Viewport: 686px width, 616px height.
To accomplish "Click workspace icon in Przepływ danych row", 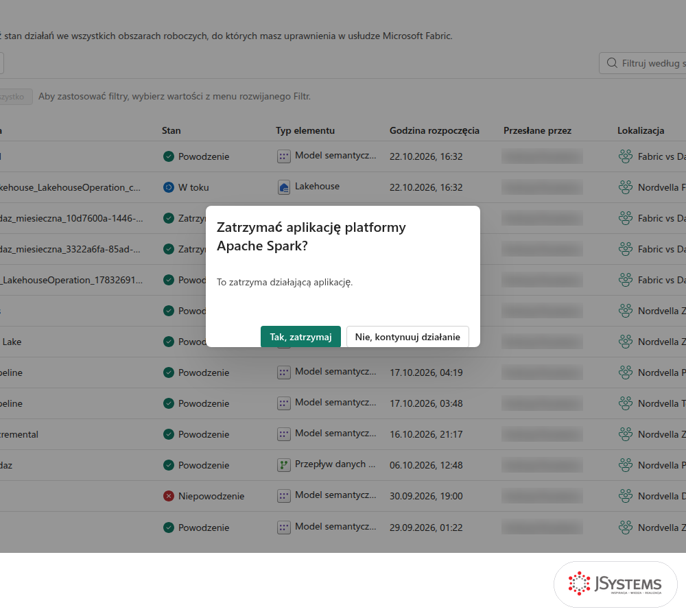I will click(626, 465).
